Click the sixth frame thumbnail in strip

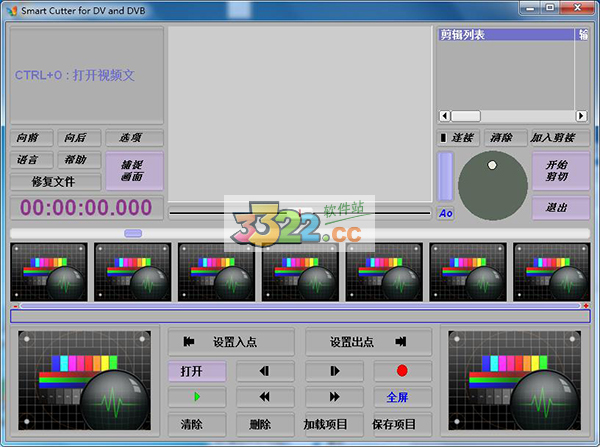(x=468, y=272)
